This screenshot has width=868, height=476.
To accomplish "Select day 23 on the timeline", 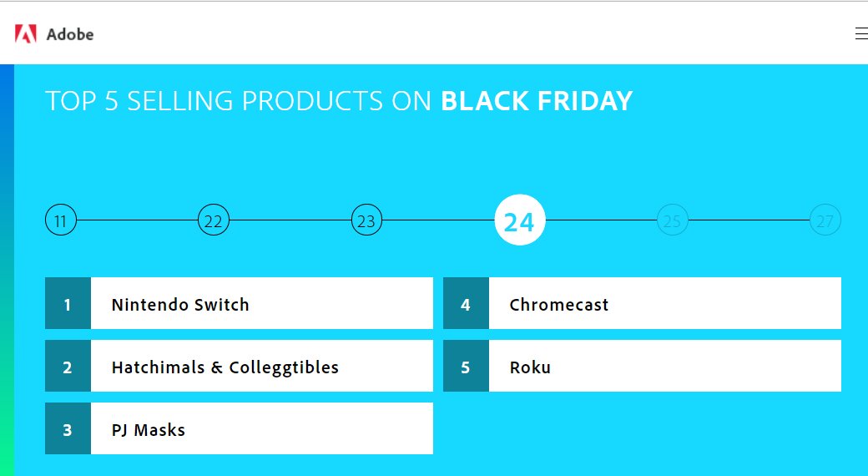I will tap(366, 220).
